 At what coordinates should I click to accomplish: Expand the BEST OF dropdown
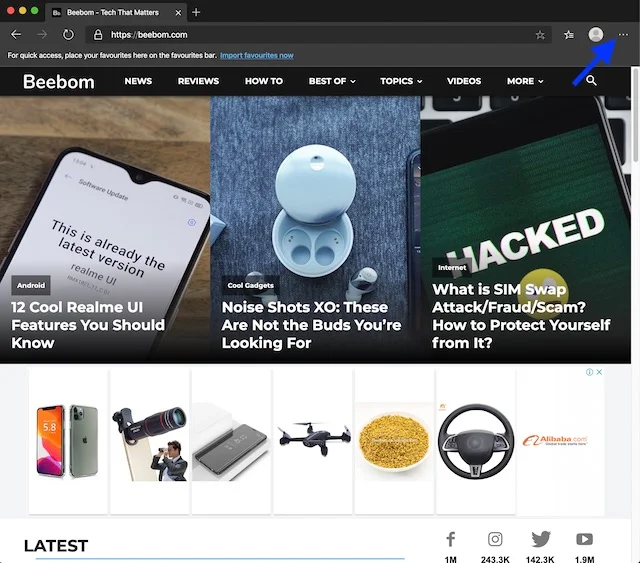point(332,81)
